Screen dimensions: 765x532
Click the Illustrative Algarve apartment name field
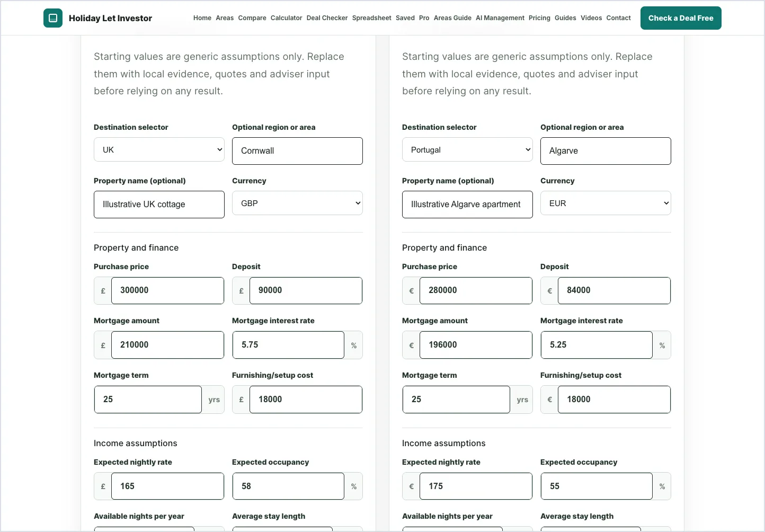tap(467, 205)
